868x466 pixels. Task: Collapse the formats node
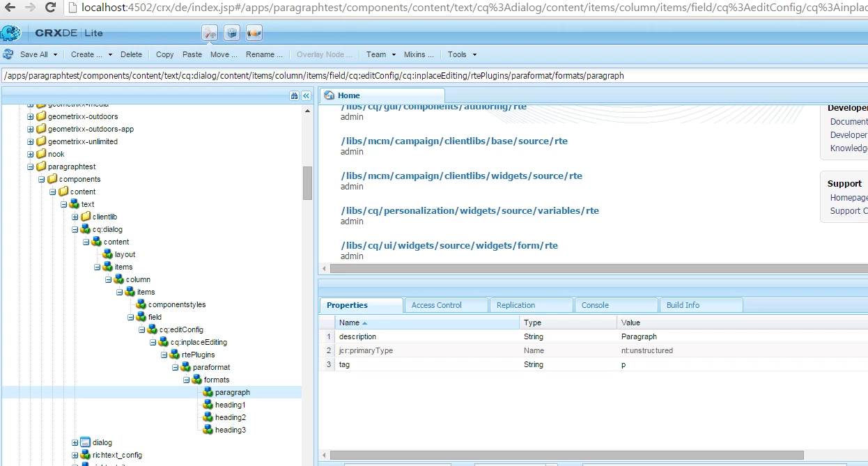186,380
